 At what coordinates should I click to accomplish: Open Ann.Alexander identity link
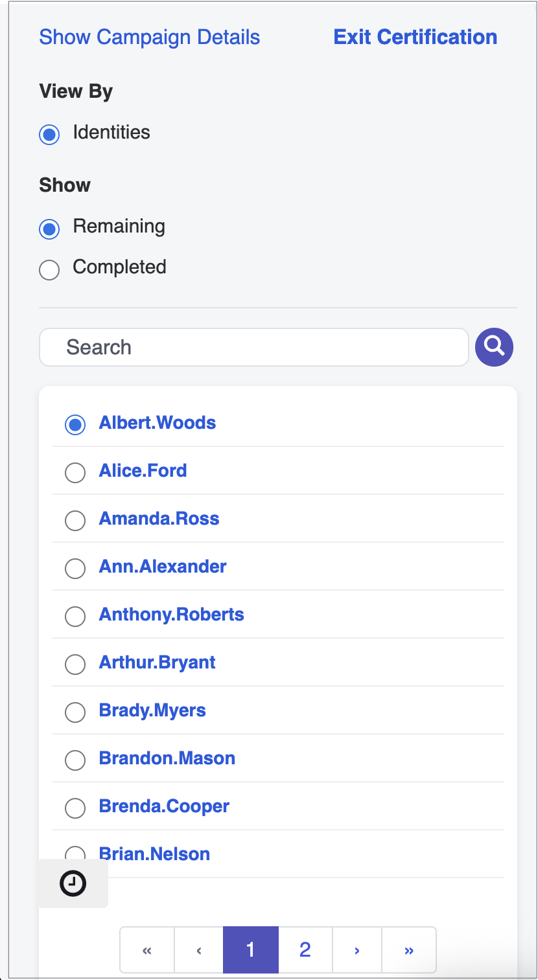(163, 567)
